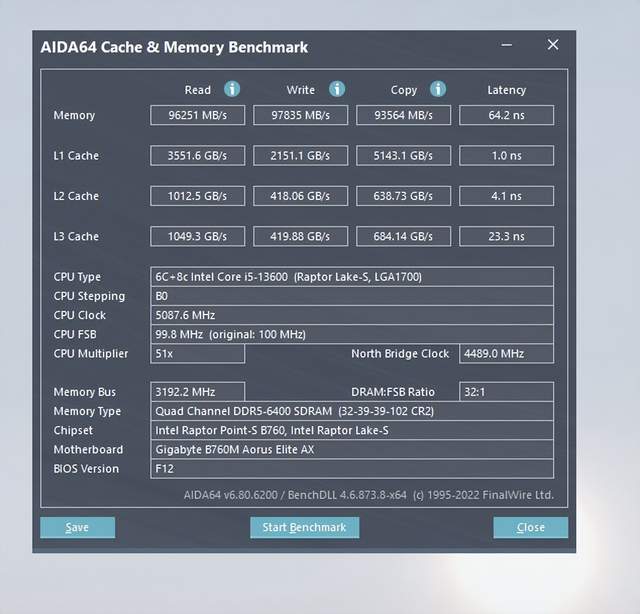Click the CPU Clock value 5087.6 MHz

(352, 315)
